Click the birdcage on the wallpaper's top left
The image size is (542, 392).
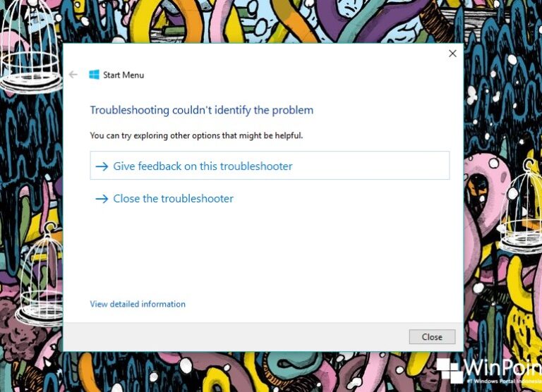tap(30, 45)
